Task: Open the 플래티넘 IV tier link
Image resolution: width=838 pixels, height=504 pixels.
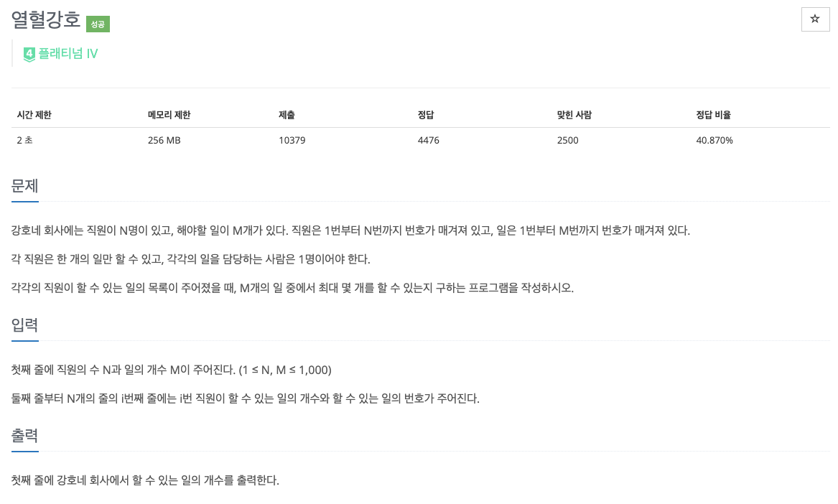Action: coord(68,54)
